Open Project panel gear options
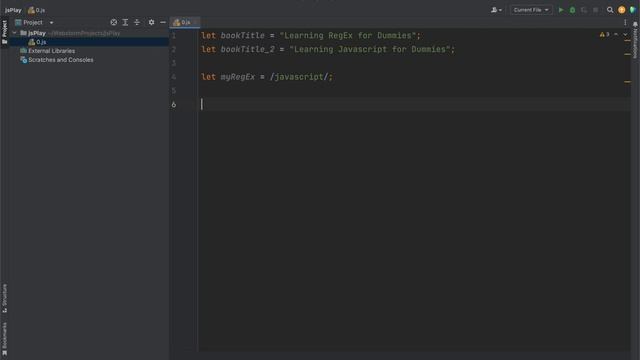640x360 pixels. [x=151, y=22]
